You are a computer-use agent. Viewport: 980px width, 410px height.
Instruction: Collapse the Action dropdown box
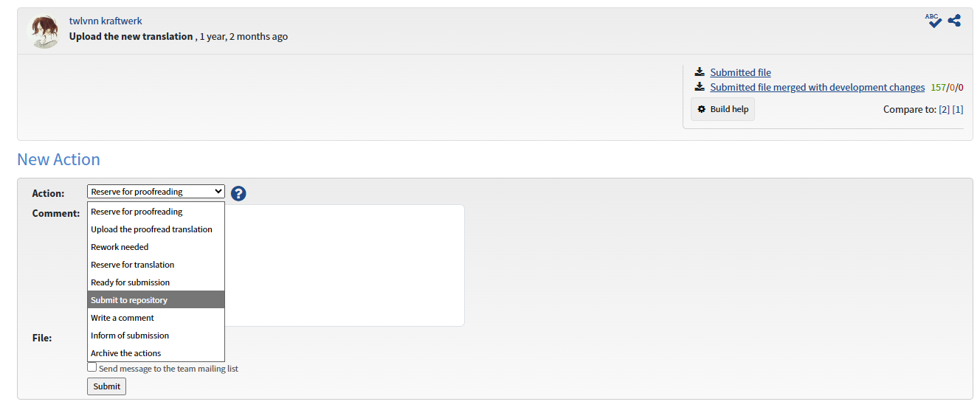[x=156, y=192]
